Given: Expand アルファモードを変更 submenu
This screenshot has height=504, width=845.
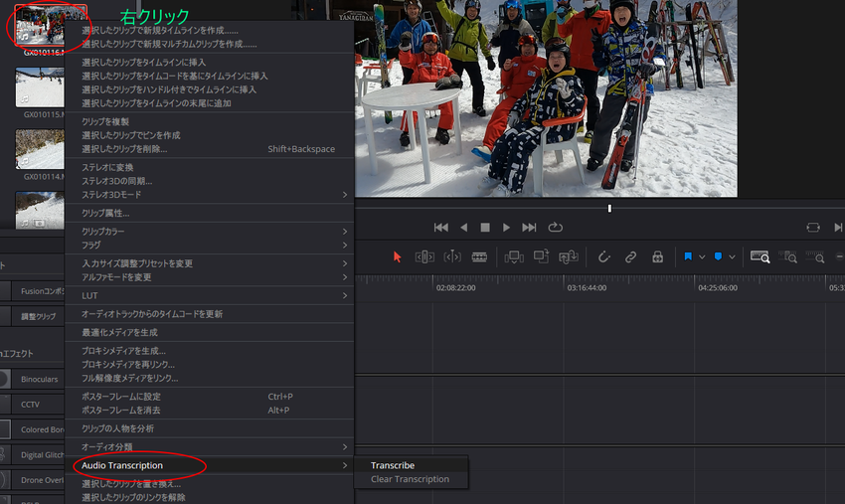Looking at the screenshot, I should (210, 277).
